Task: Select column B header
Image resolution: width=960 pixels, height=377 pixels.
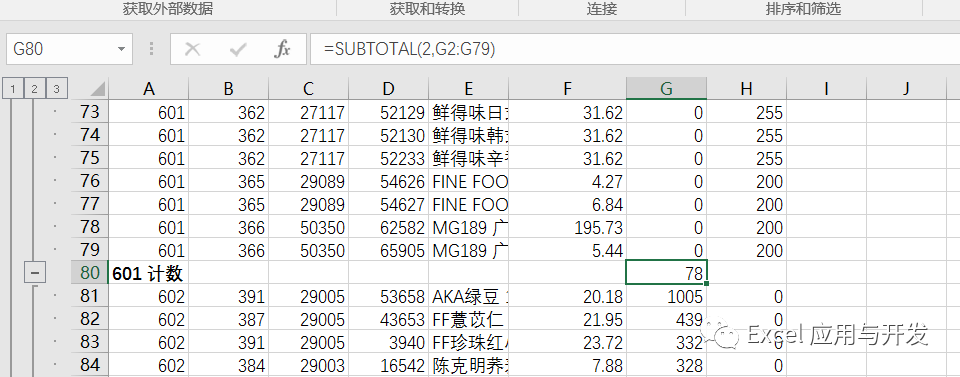Action: [x=228, y=89]
